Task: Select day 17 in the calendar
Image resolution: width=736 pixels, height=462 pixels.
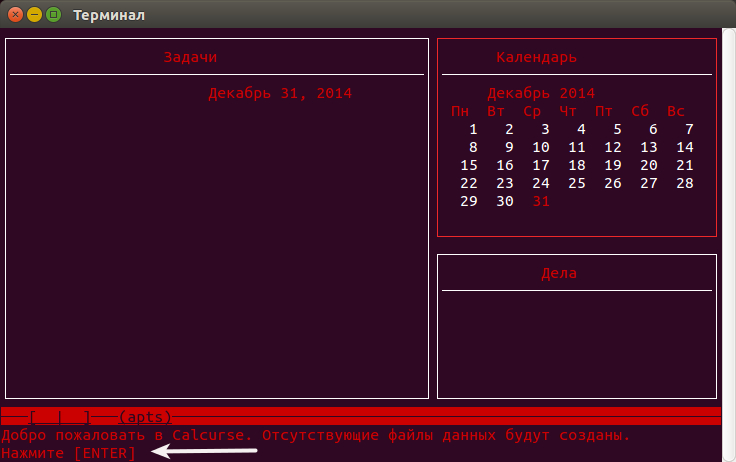Action: 541,165
